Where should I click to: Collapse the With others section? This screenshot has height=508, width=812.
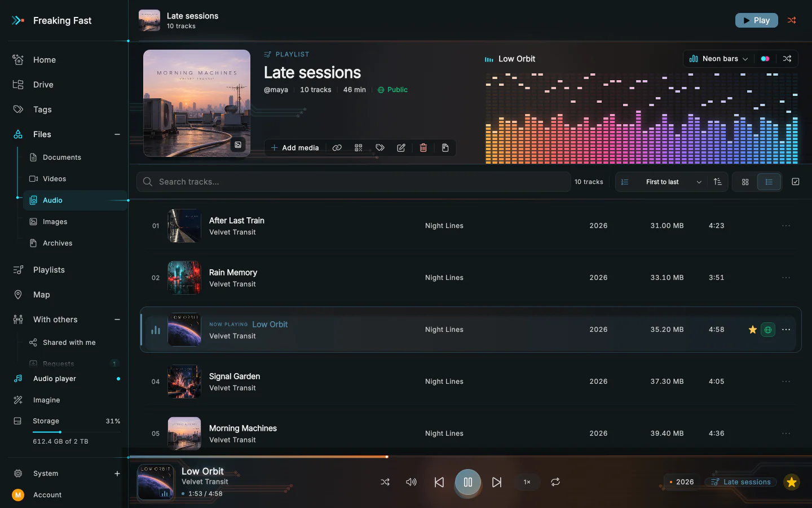[x=117, y=319]
